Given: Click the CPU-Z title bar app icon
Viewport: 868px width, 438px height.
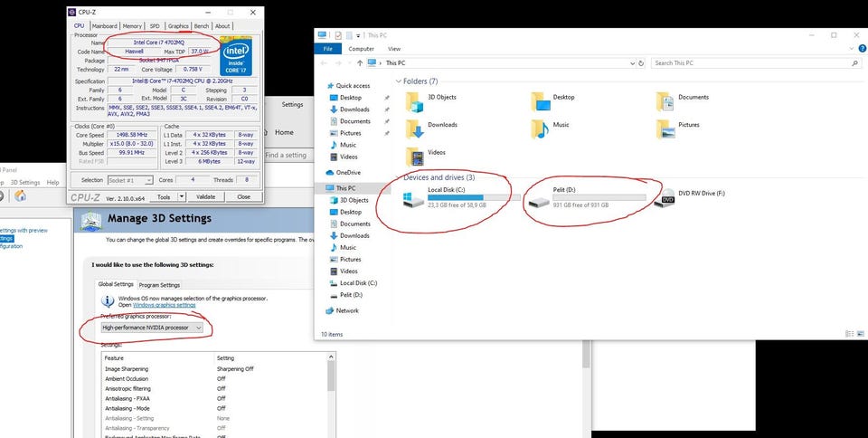Looking at the screenshot, I should click(x=72, y=12).
